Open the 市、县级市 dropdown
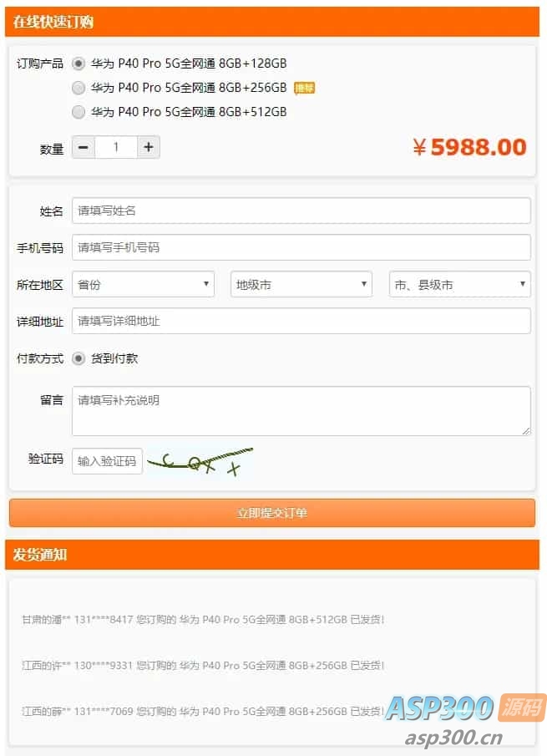Screen dimensions: 547x756 pos(460,284)
